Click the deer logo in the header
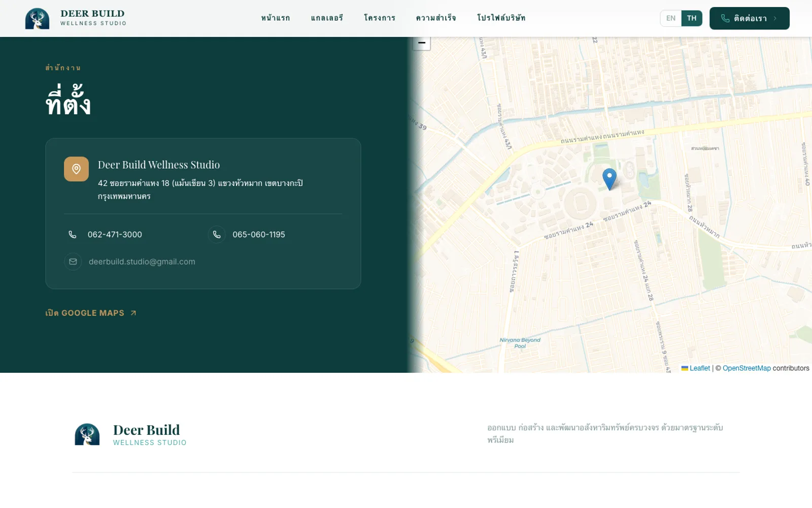 click(37, 18)
